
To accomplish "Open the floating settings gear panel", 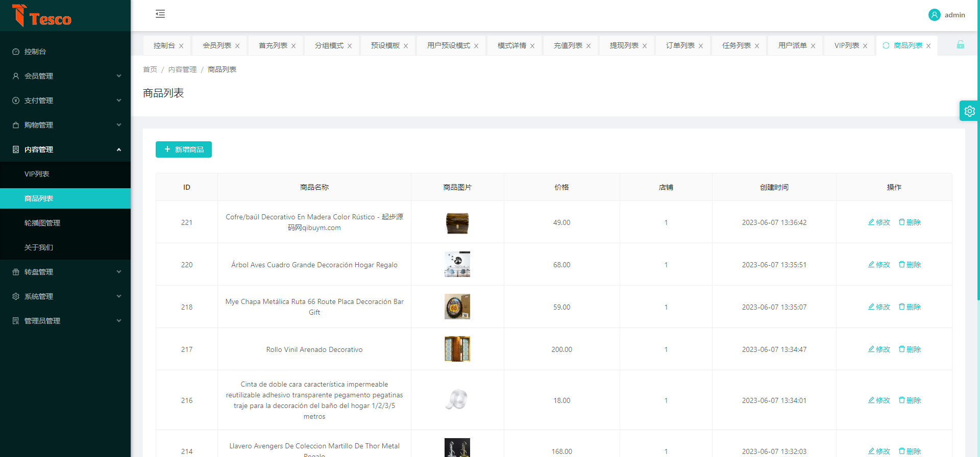I will click(x=969, y=111).
